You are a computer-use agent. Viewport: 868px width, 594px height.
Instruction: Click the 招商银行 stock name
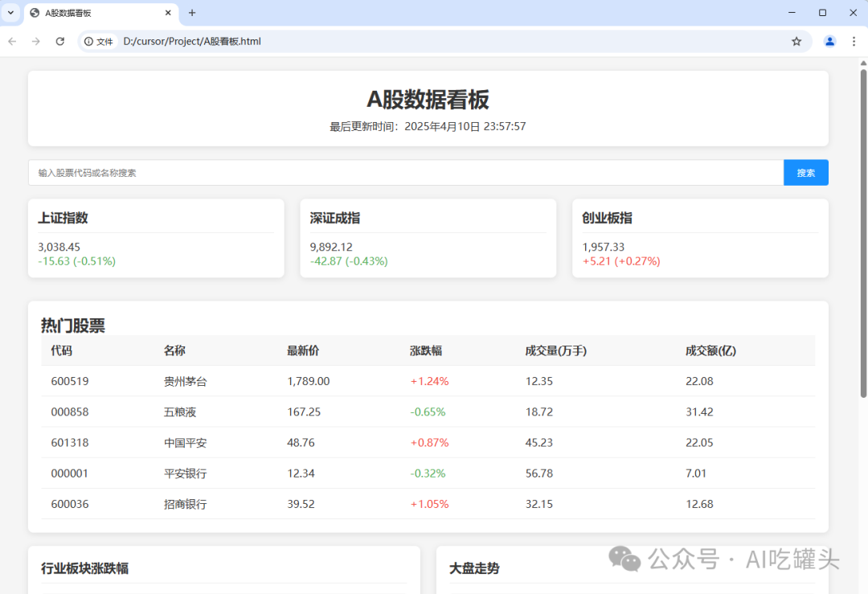coord(186,504)
